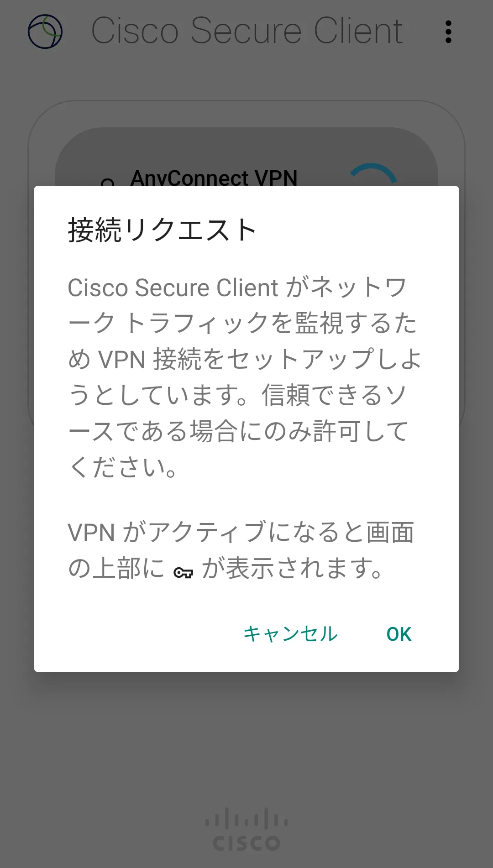Image resolution: width=493 pixels, height=868 pixels.
Task: Click the key icon in the dialog text
Action: (x=183, y=572)
